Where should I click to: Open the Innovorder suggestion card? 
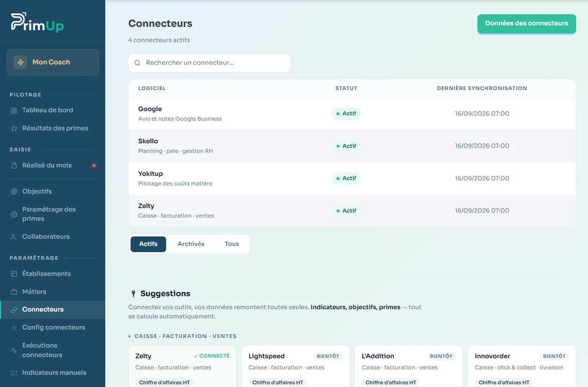pyautogui.click(x=522, y=366)
